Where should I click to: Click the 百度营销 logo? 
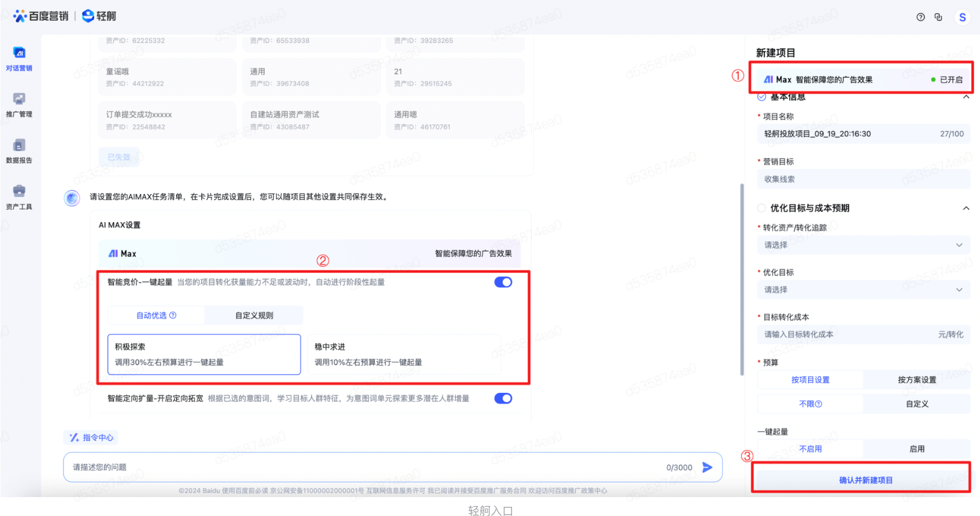pyautogui.click(x=41, y=16)
